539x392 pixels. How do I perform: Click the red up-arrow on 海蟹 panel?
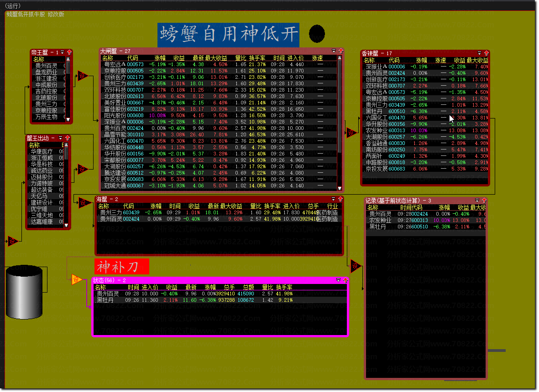click(x=340, y=199)
